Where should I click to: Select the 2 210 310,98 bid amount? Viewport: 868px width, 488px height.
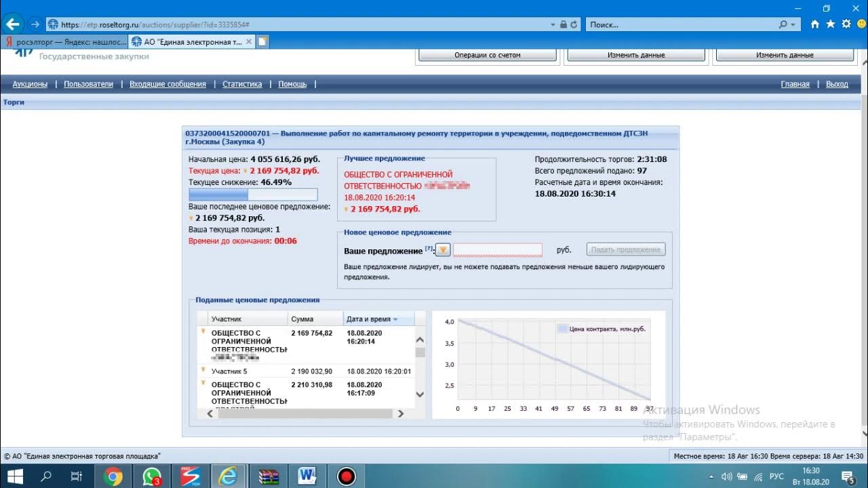[312, 385]
